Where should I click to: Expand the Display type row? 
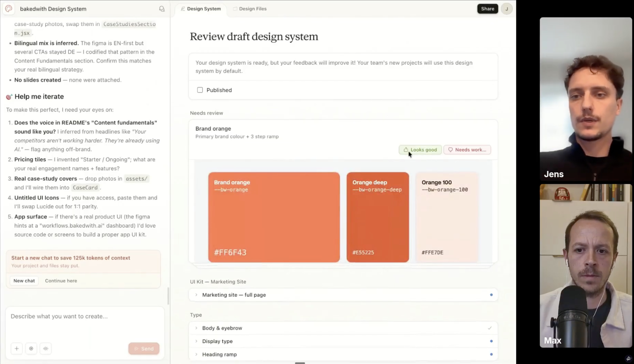(x=343, y=341)
